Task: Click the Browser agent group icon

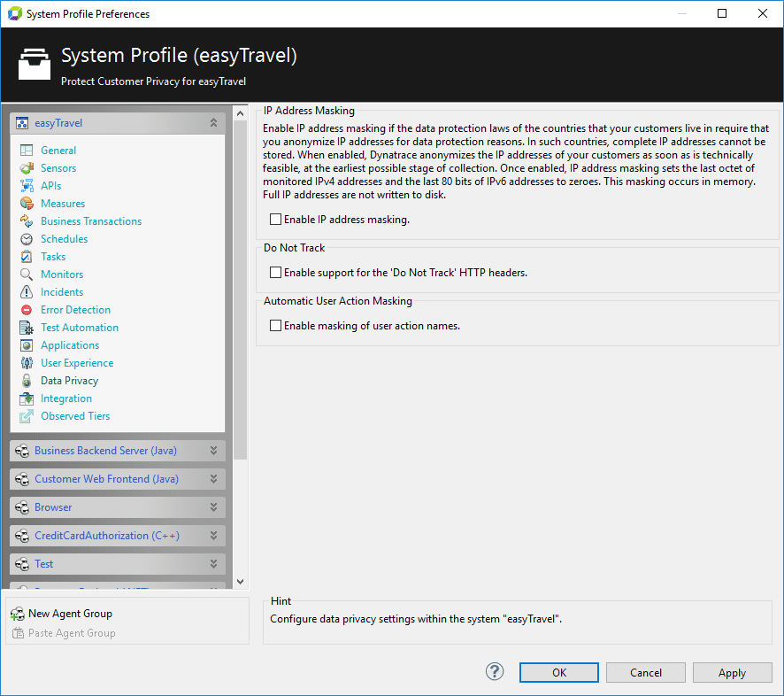Action: tap(22, 507)
